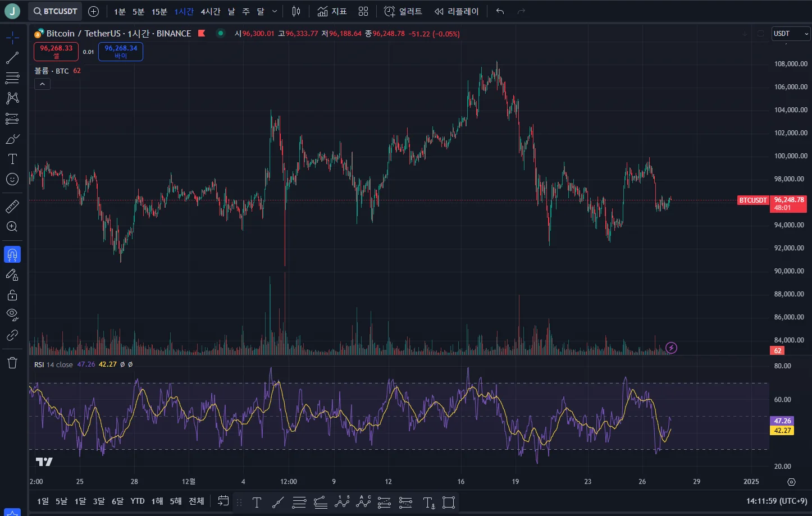
Task: Open BTCUSDT symbol search
Action: (55, 11)
